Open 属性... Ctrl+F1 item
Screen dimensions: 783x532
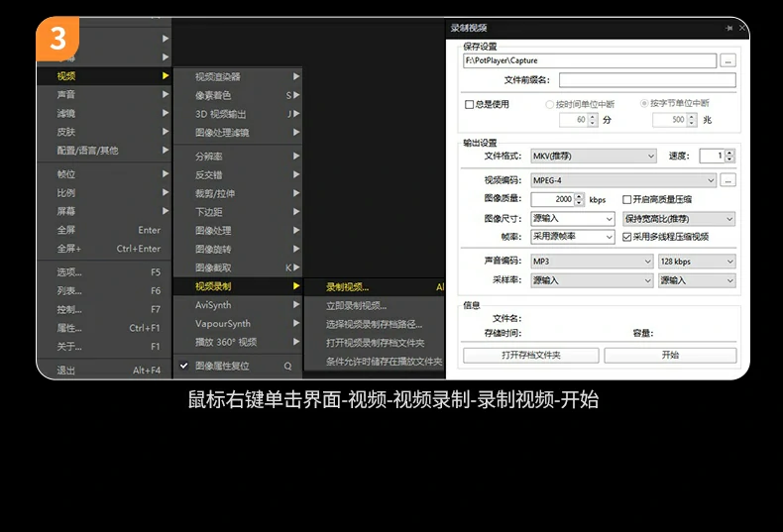point(104,328)
